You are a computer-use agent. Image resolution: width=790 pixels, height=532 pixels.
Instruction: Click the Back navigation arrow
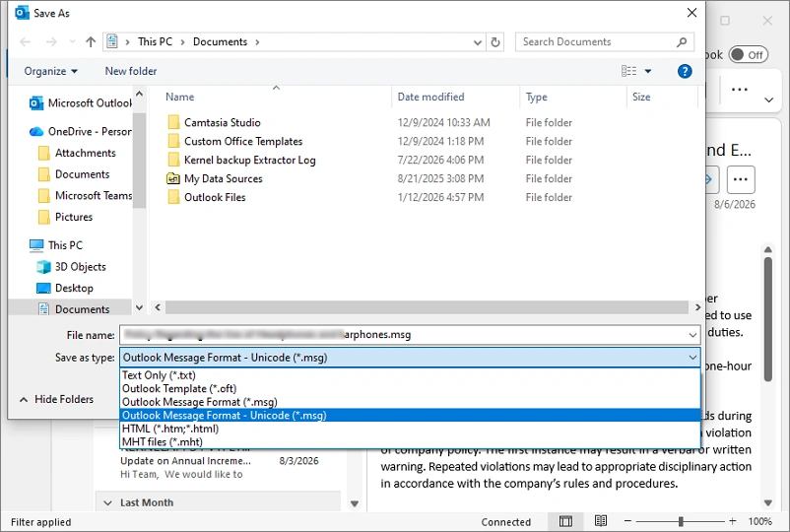(x=26, y=41)
